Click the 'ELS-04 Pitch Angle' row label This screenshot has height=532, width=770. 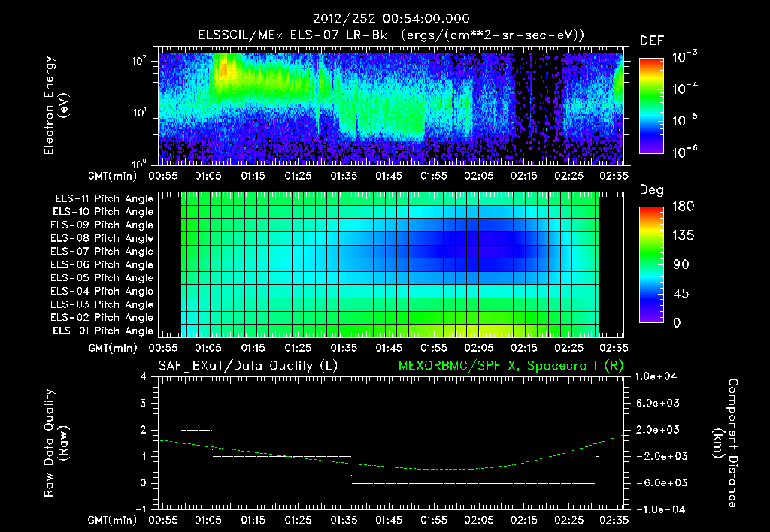coord(102,291)
